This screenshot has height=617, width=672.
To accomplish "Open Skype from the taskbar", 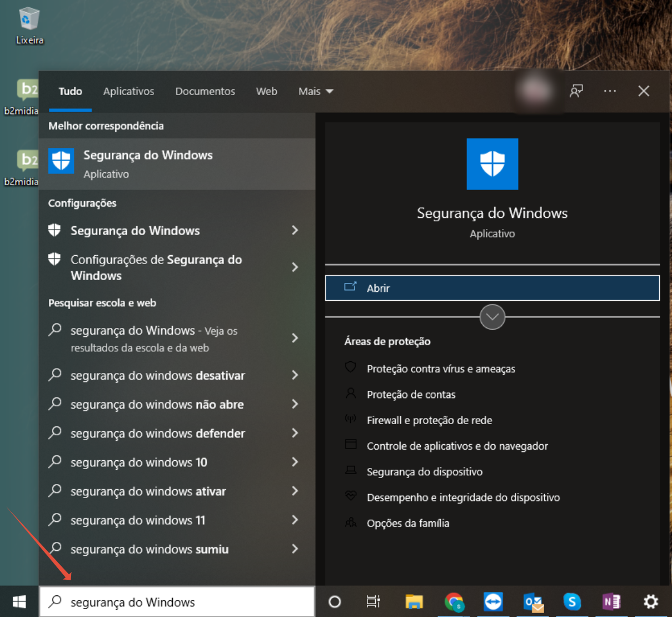I will click(x=572, y=601).
